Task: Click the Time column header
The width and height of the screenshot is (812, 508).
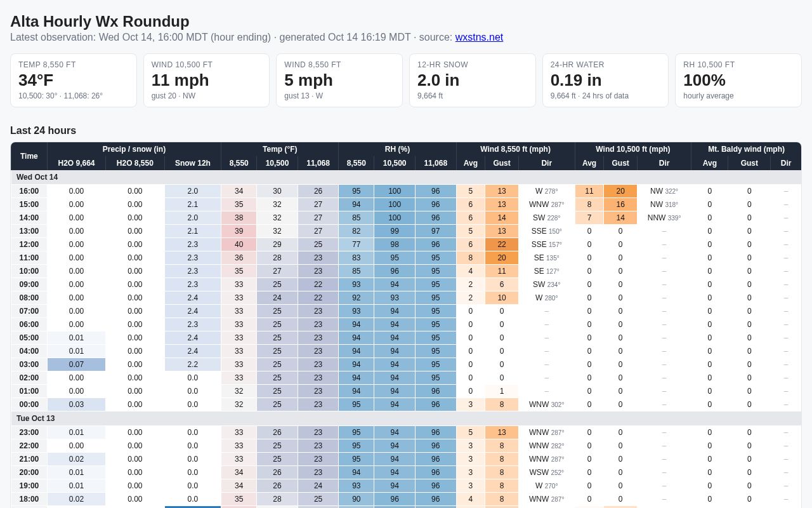Action: (29, 156)
